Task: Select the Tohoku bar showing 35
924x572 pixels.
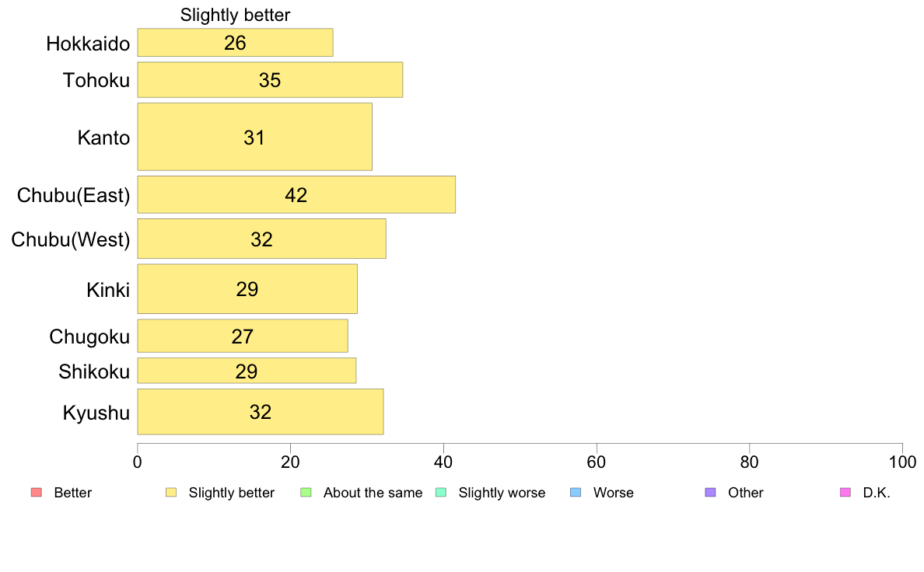Action: coord(270,79)
